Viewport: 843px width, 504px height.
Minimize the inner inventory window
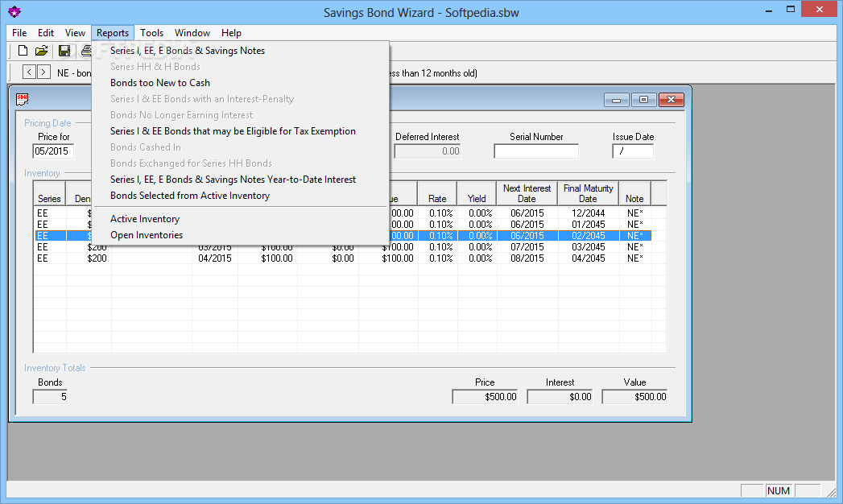tap(617, 100)
